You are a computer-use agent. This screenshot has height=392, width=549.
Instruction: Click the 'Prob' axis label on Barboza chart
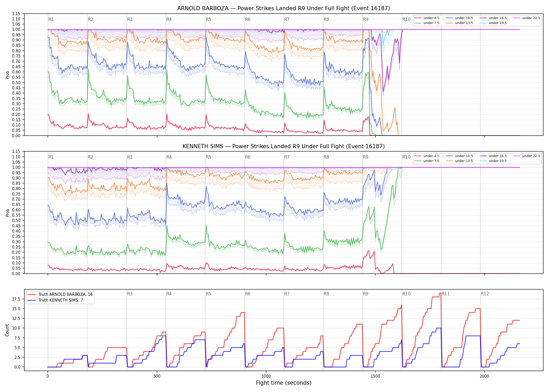pos(8,75)
